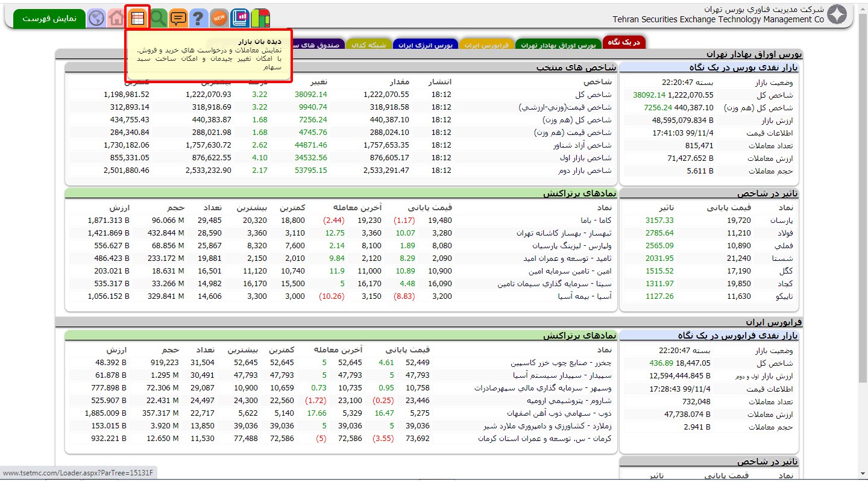
Task: Click the orange NEW badge icon
Action: pos(219,18)
